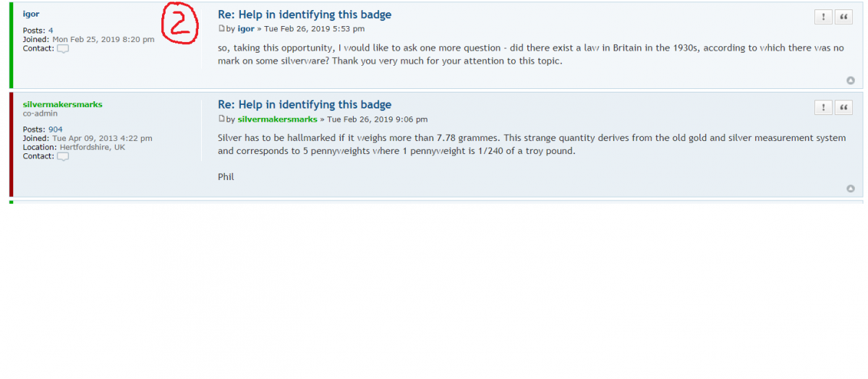This screenshot has width=868, height=379.
Task: Open silvermakersmarks' profile from the left sidebar username
Action: (63, 104)
